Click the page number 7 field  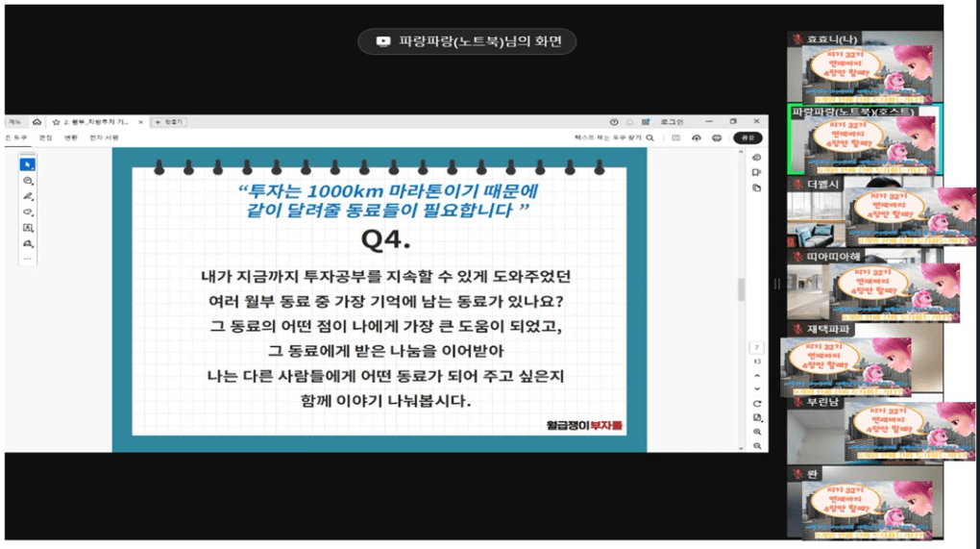coord(757,347)
